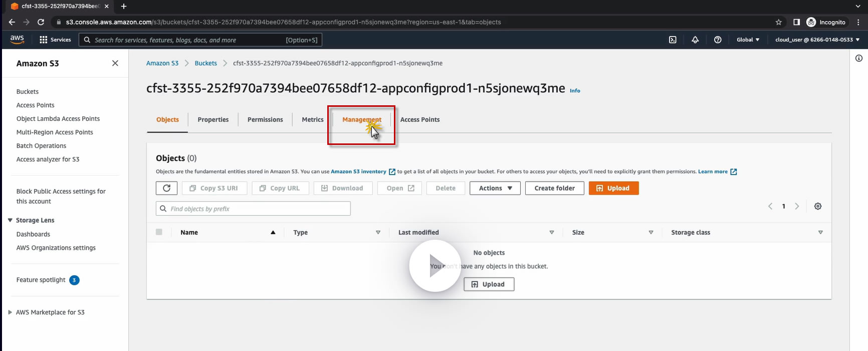Go to next page of objects
The height and width of the screenshot is (351, 868).
pos(797,206)
